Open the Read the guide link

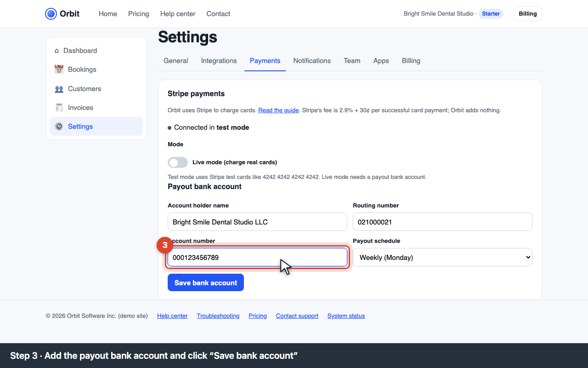pos(278,110)
